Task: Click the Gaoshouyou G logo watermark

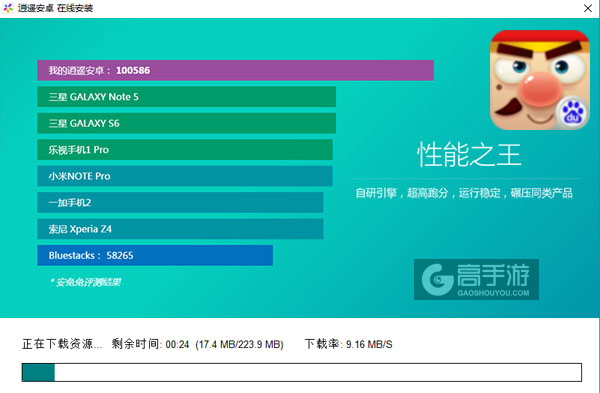Action: (x=437, y=280)
